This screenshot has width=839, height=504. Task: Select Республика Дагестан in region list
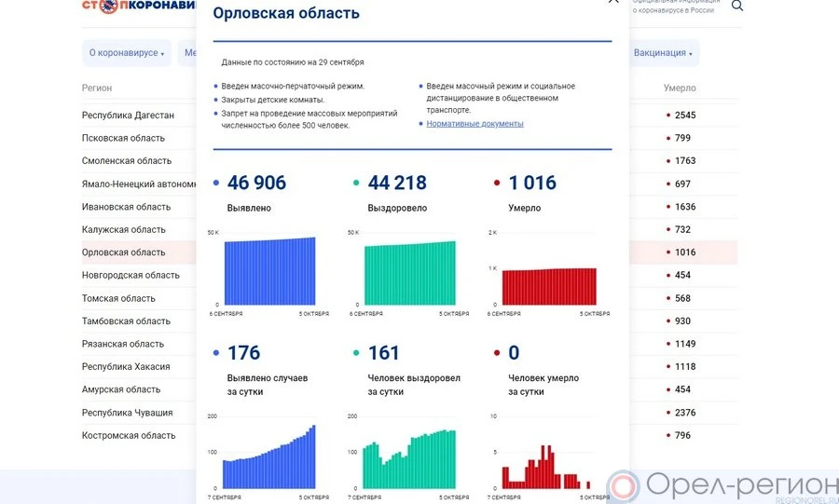coord(128,116)
